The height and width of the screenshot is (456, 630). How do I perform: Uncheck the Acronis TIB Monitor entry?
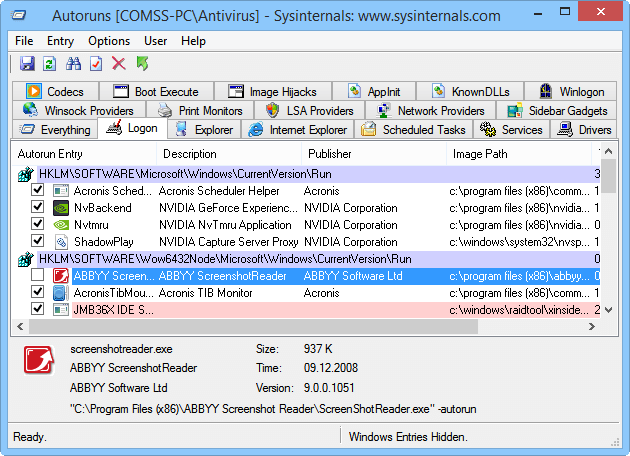[37, 292]
